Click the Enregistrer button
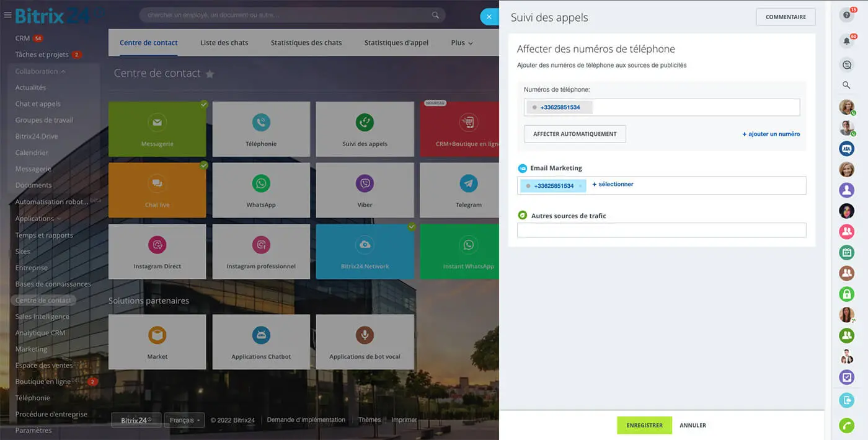868x440 pixels. (644, 425)
